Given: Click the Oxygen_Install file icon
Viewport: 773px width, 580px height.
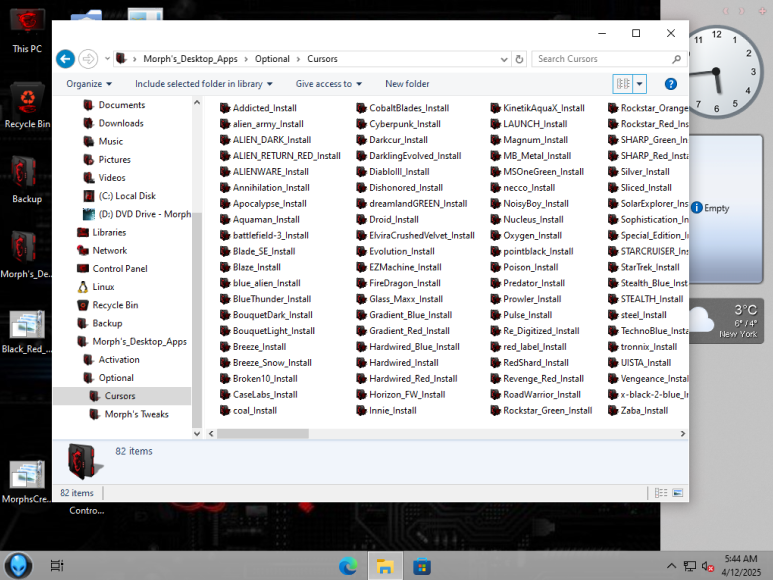Looking at the screenshot, I should [495, 236].
